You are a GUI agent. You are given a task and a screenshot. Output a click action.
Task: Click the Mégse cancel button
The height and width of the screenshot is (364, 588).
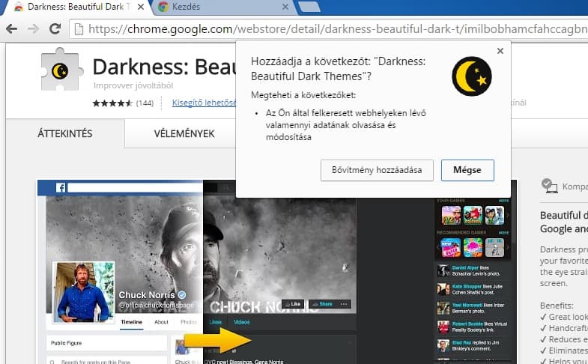467,170
